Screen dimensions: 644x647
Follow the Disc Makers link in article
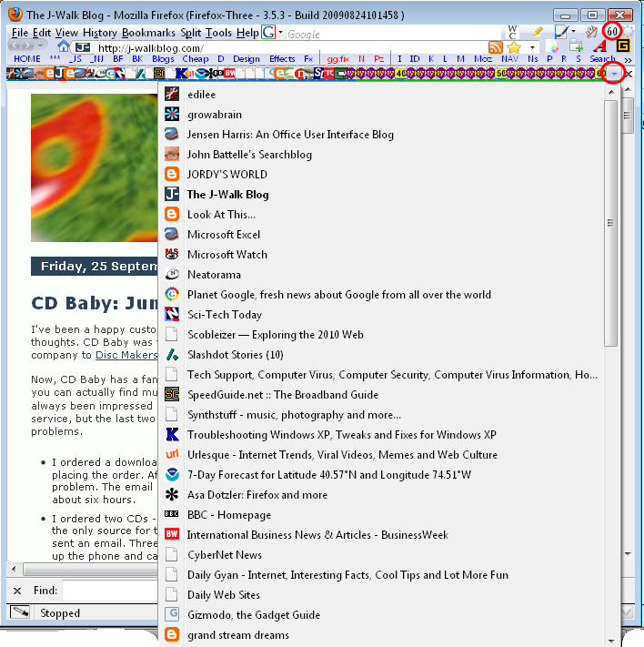[x=126, y=355]
